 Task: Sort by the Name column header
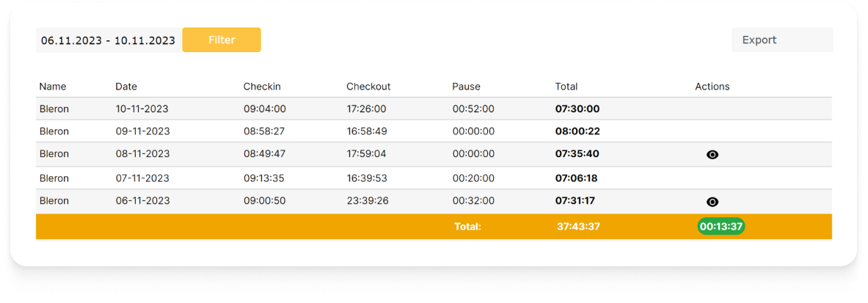(x=53, y=87)
